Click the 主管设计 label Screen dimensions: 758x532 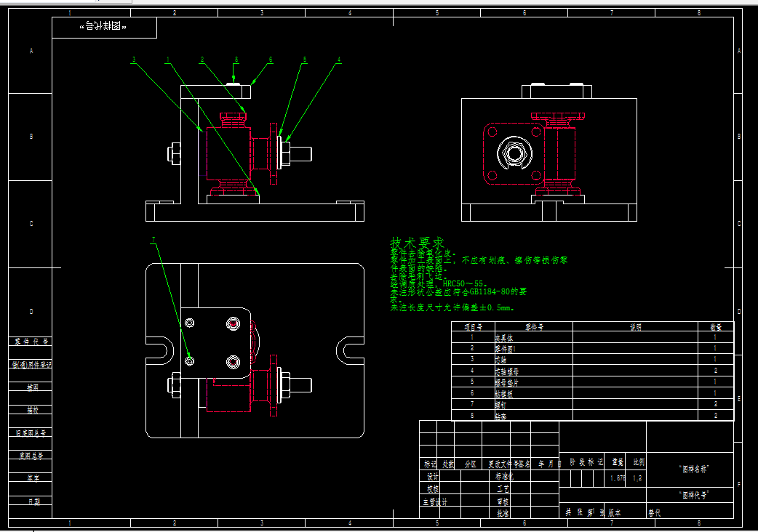[436, 501]
